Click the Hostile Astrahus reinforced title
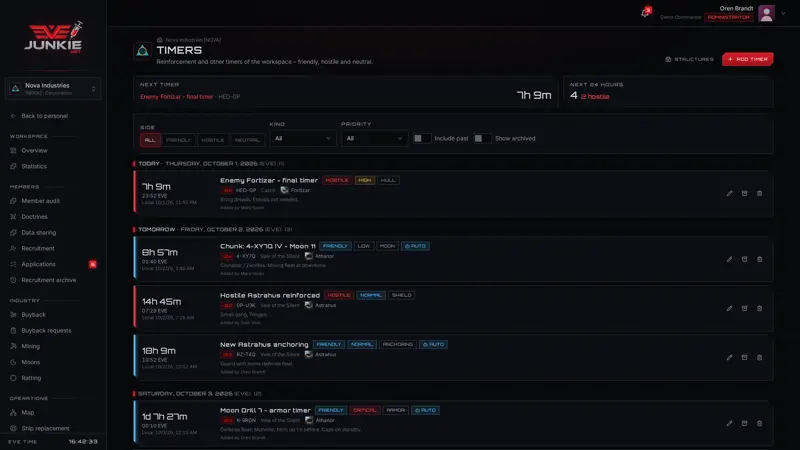This screenshot has height=450, width=800. click(270, 295)
